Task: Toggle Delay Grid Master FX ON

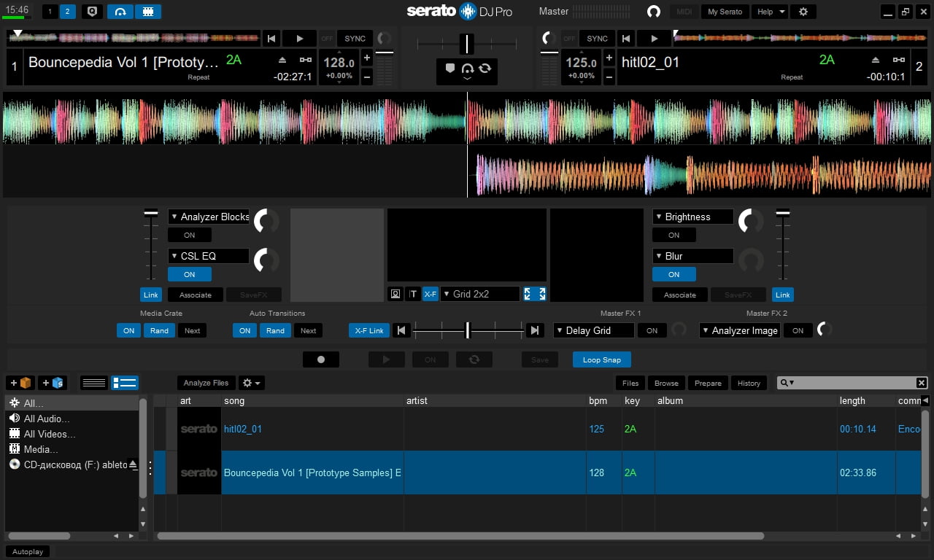Action: tap(652, 330)
